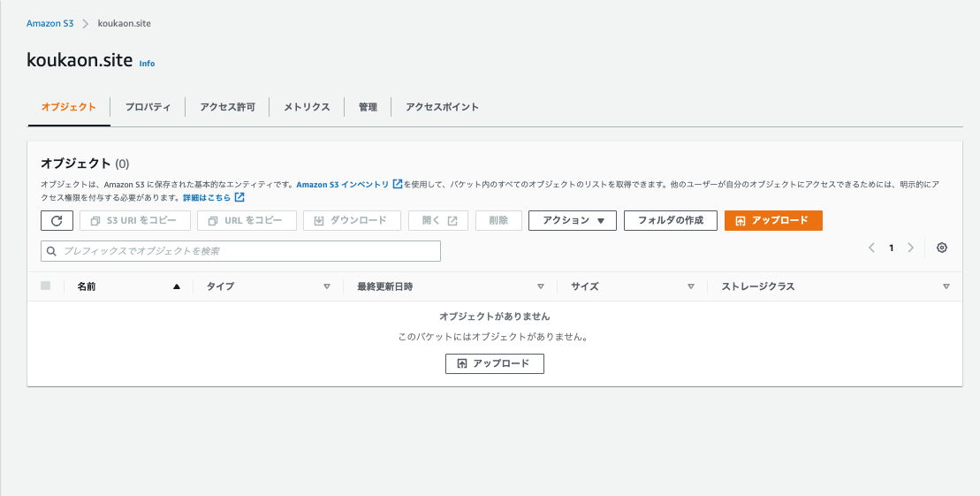This screenshot has width=980, height=496.
Task: Click the アップロード button in empty table
Action: pos(494,363)
